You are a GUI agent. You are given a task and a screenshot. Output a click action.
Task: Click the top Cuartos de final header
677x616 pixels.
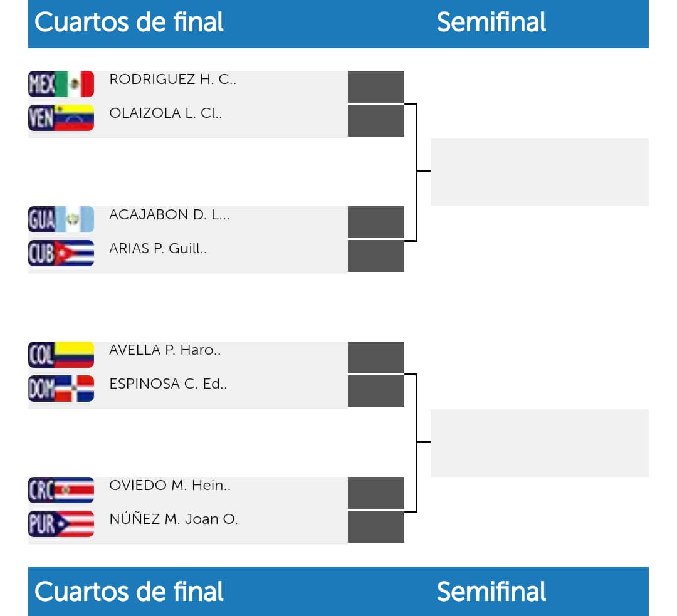click(129, 23)
